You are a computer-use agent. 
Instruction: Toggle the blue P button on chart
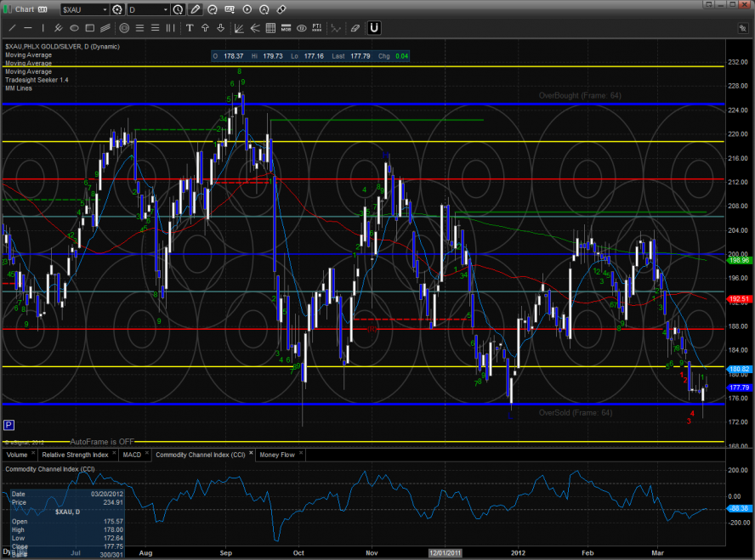tap(9, 424)
